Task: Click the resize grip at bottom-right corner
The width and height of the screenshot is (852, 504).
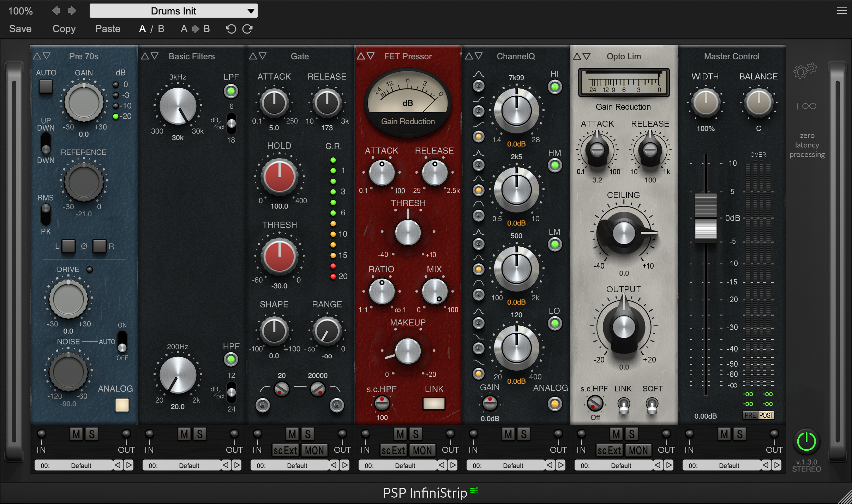Action: click(845, 497)
